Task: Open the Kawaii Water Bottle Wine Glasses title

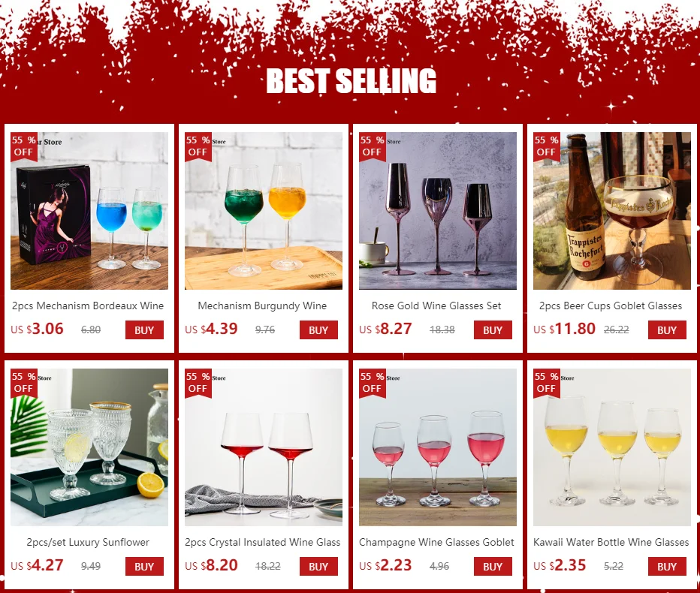Action: pyautogui.click(x=611, y=542)
